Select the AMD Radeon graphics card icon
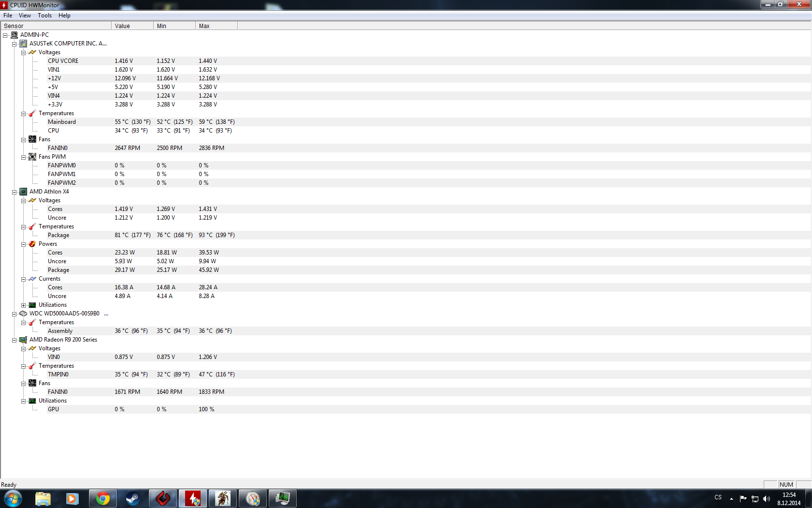The image size is (812, 508). pyautogui.click(x=23, y=340)
